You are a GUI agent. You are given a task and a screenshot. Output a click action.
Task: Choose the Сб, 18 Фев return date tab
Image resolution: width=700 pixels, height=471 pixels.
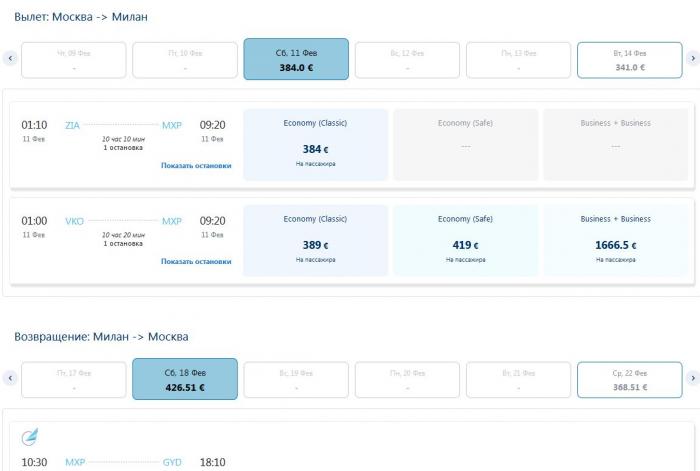184,379
